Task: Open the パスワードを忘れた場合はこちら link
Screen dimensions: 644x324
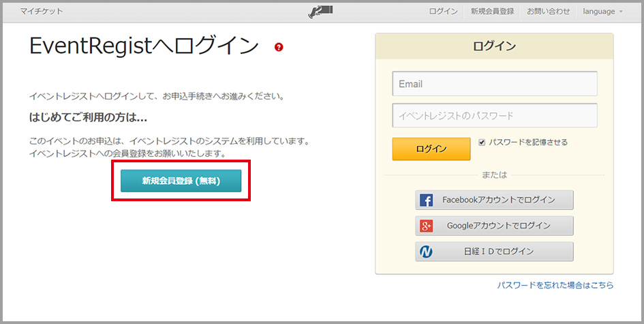Action: click(555, 285)
